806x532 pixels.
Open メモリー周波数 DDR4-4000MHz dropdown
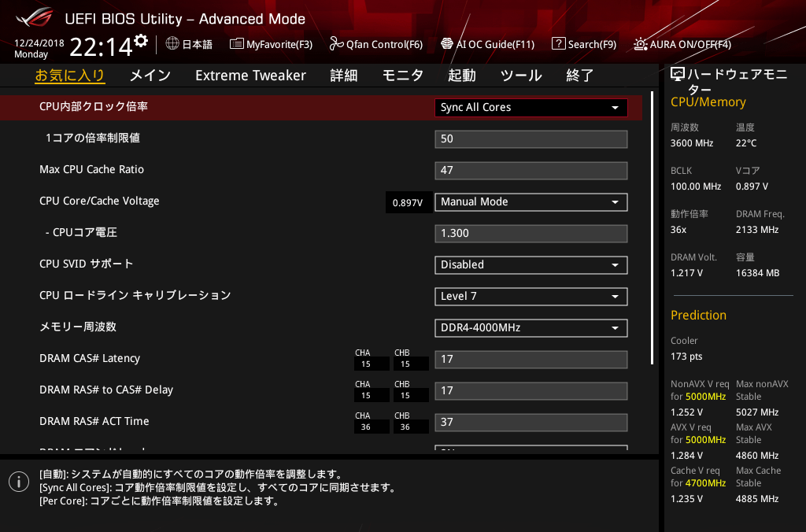click(x=531, y=328)
